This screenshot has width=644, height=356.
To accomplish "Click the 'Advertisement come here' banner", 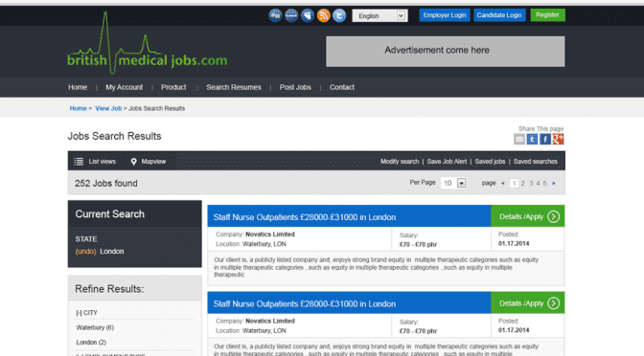I will pos(446,52).
